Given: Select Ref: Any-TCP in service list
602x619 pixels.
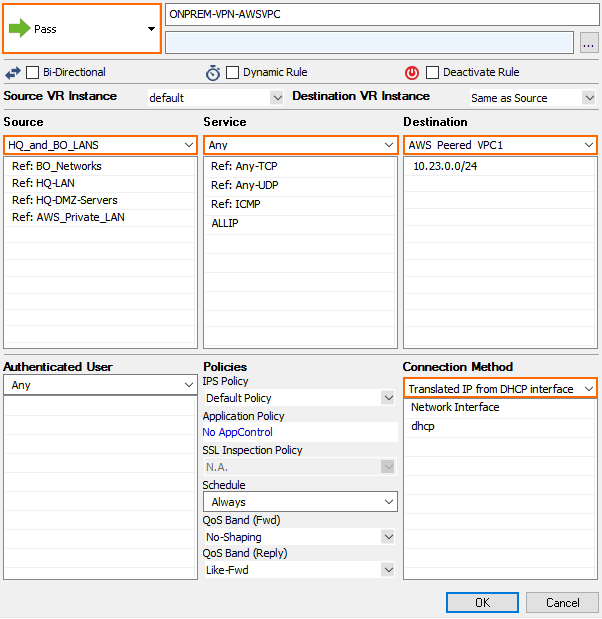Looking at the screenshot, I should [300, 166].
